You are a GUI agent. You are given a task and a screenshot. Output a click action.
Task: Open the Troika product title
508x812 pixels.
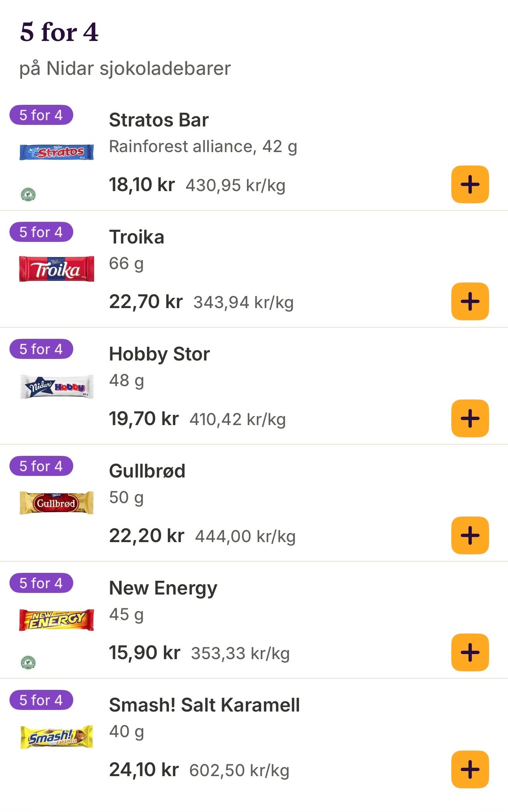point(137,237)
